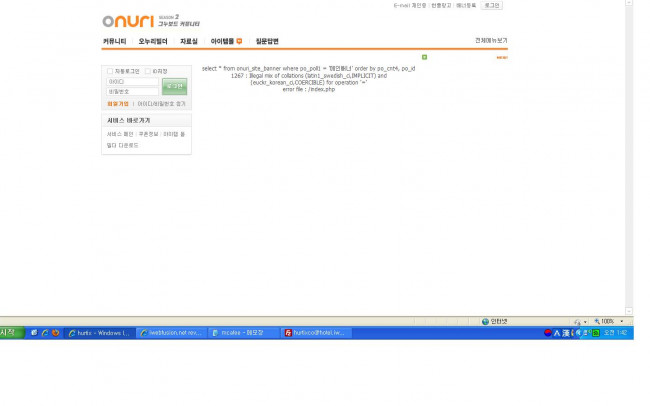Image resolution: width=650 pixels, height=406 pixels.
Task: Switch to the iwebfusion.net taskbar window
Action: tap(171, 333)
